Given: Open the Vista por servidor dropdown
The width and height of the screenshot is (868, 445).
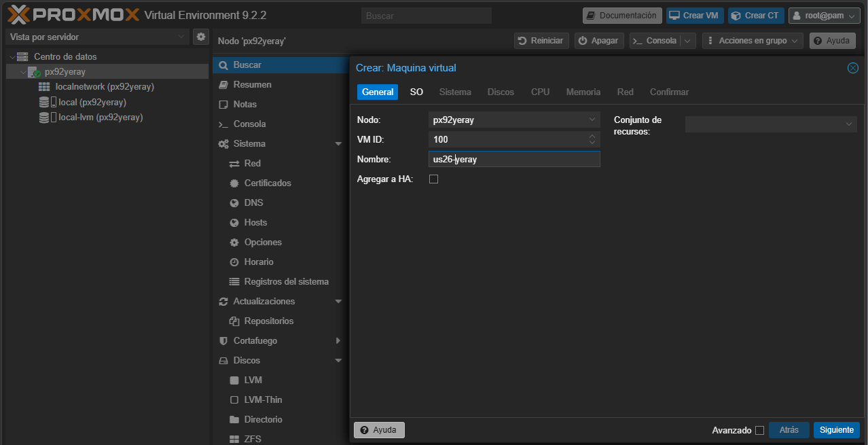Looking at the screenshot, I should pyautogui.click(x=97, y=37).
